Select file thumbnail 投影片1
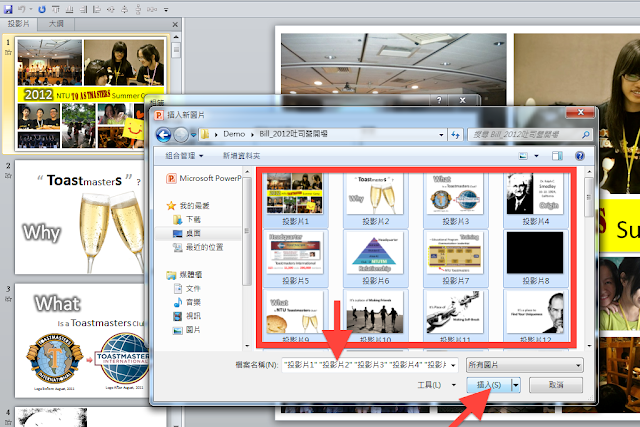Image resolution: width=640 pixels, height=427 pixels. pyautogui.click(x=296, y=199)
